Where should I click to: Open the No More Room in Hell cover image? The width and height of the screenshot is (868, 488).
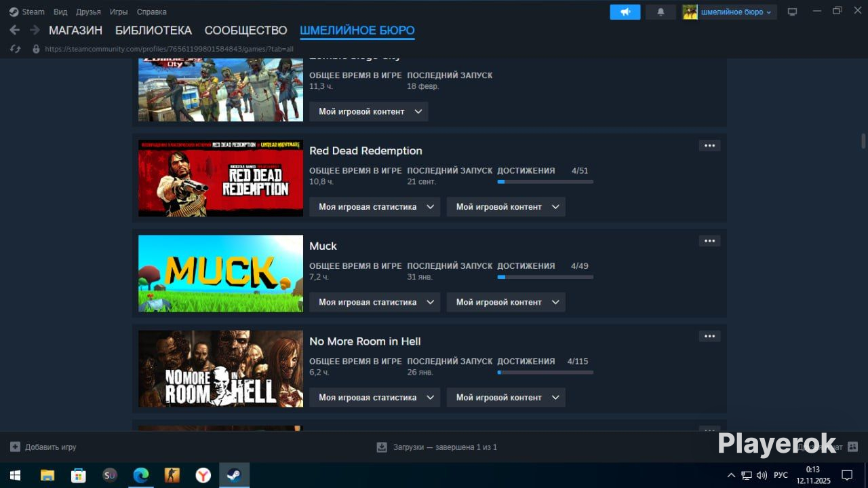click(x=220, y=369)
